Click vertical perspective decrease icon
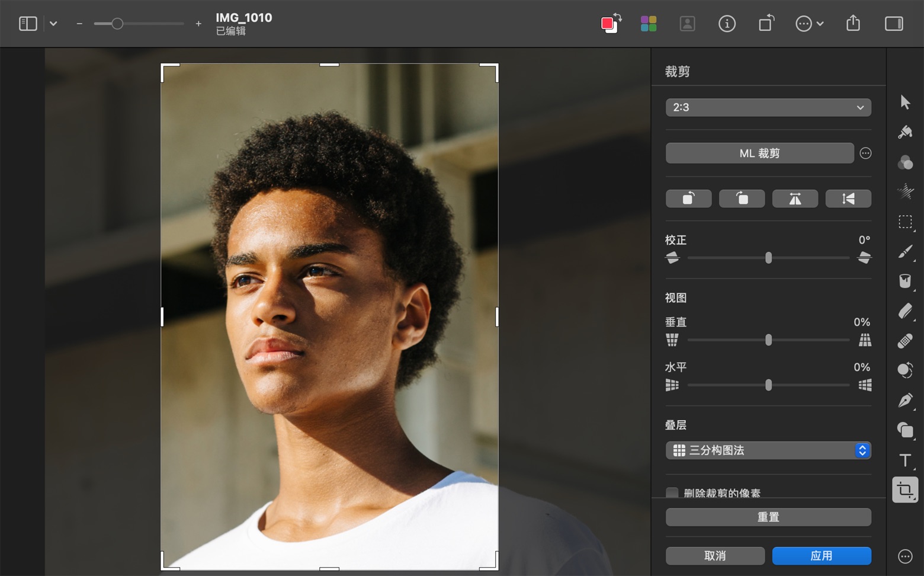924x576 pixels. pyautogui.click(x=672, y=340)
